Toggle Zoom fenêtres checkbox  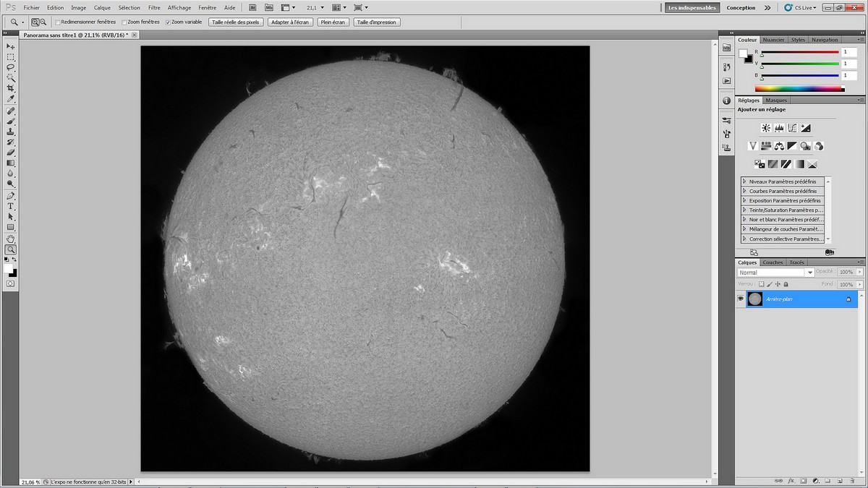(x=124, y=22)
